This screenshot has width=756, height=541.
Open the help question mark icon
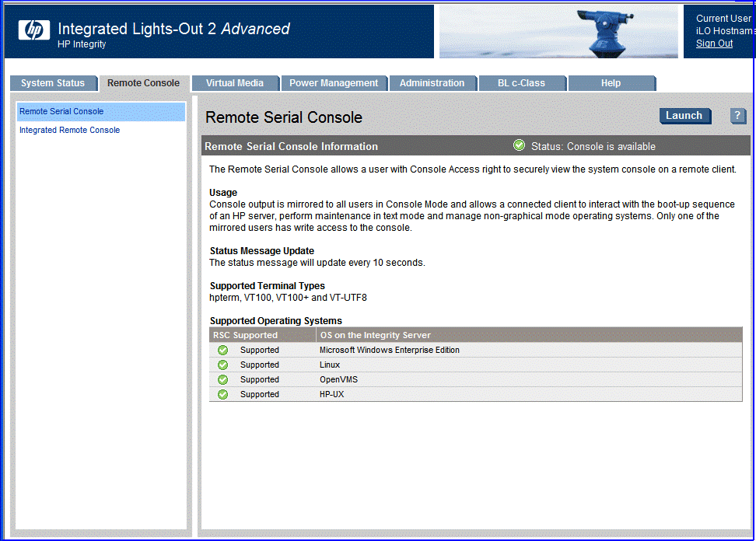pos(738,116)
